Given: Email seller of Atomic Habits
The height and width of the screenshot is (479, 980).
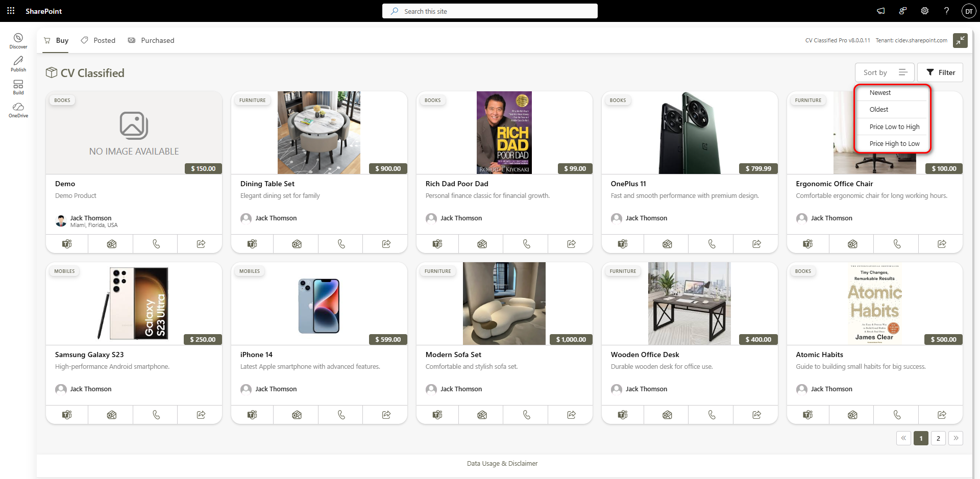Looking at the screenshot, I should (x=852, y=415).
